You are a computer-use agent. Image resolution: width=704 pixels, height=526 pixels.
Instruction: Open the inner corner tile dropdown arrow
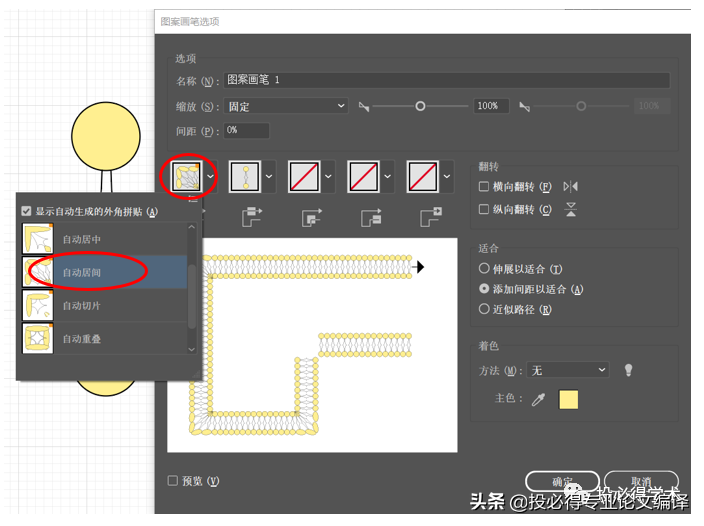[328, 176]
